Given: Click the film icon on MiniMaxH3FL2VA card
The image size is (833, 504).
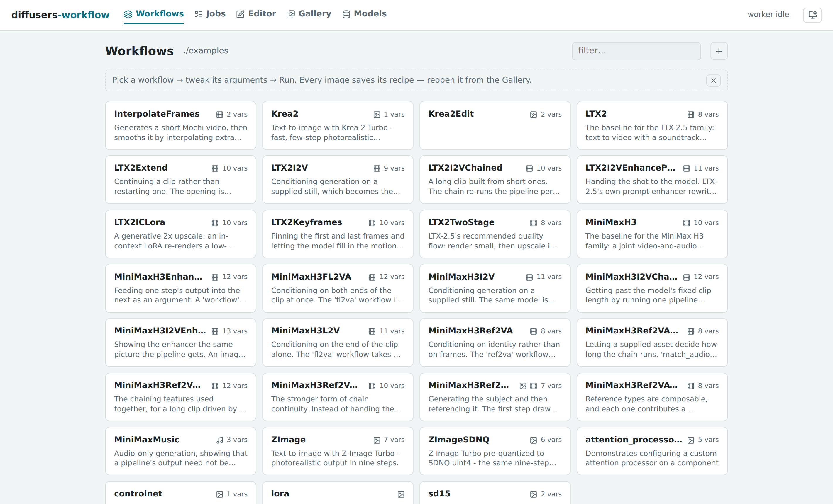Looking at the screenshot, I should tap(372, 277).
